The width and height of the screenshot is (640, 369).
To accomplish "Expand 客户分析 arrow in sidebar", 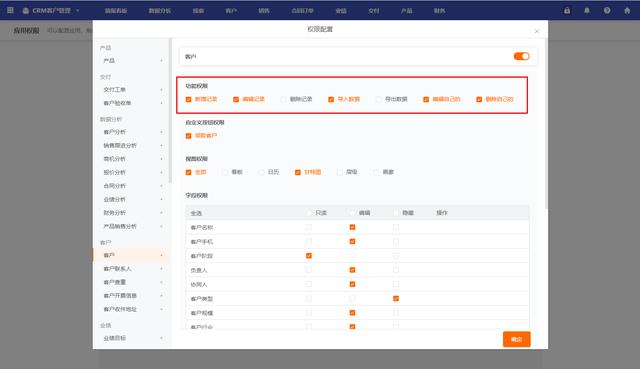I will click(x=162, y=132).
